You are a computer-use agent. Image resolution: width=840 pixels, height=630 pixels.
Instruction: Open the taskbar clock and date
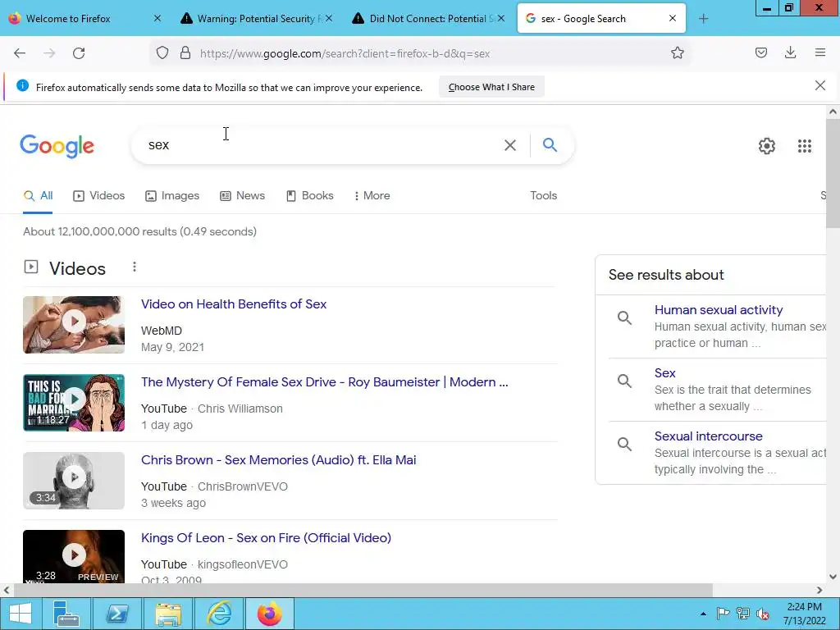(x=804, y=614)
